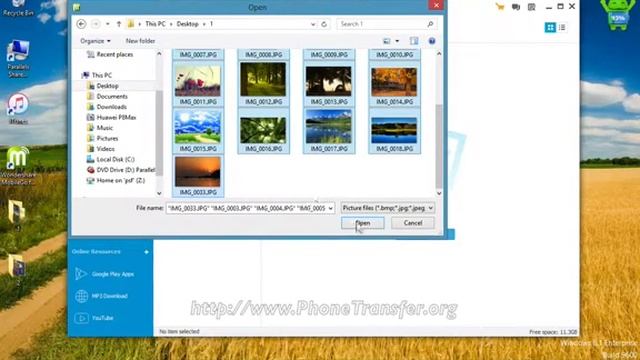
Task: Open address bar previous locations dropdown
Action: (x=313, y=24)
